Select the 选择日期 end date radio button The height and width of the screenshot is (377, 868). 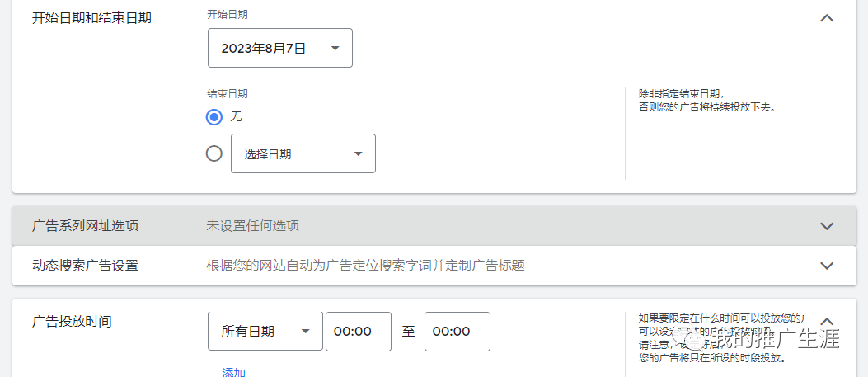tap(213, 153)
